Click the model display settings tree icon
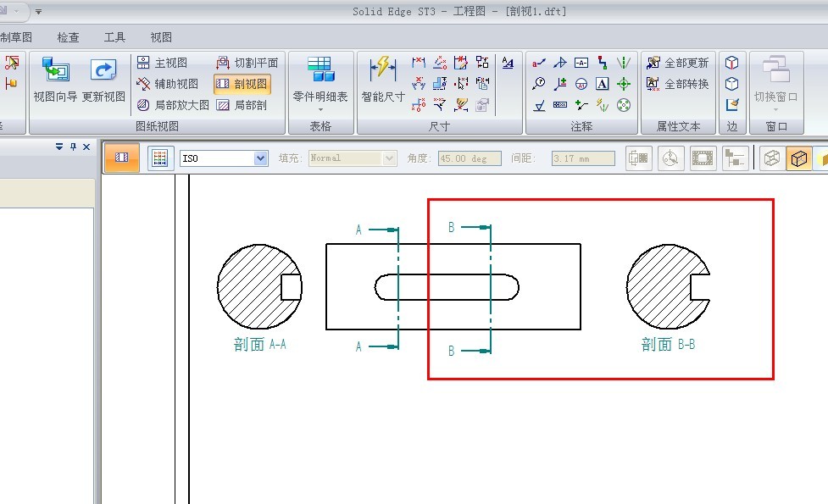Viewport: 828px width, 504px height. (735, 158)
